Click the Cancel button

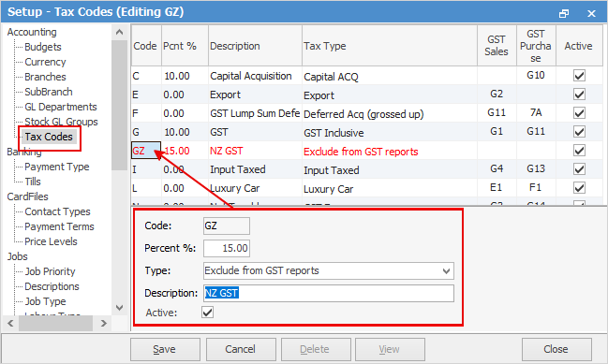pyautogui.click(x=241, y=349)
